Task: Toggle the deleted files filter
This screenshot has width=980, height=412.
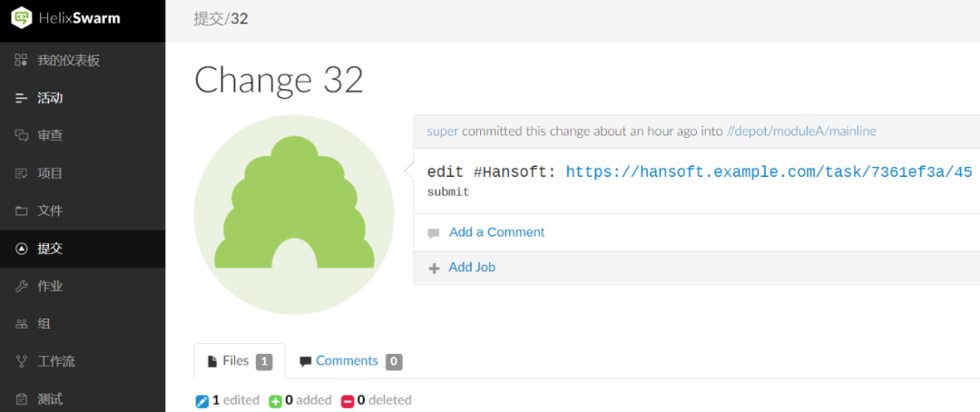Action: pyautogui.click(x=376, y=400)
